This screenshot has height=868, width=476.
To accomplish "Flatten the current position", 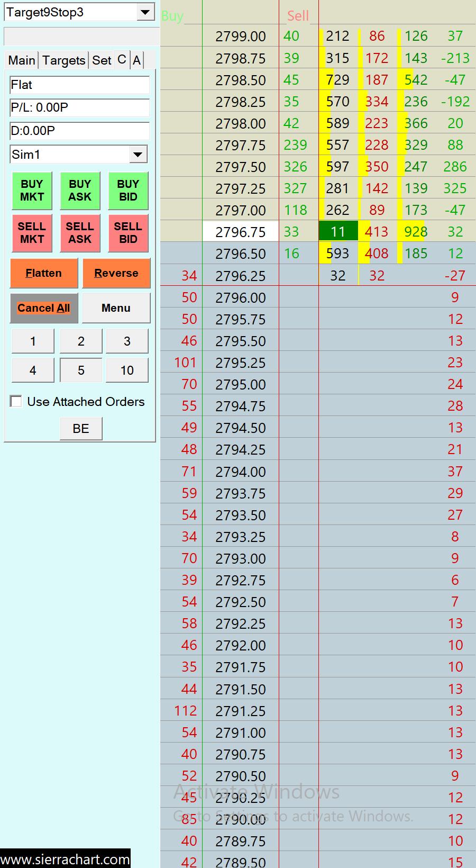I will [x=44, y=273].
